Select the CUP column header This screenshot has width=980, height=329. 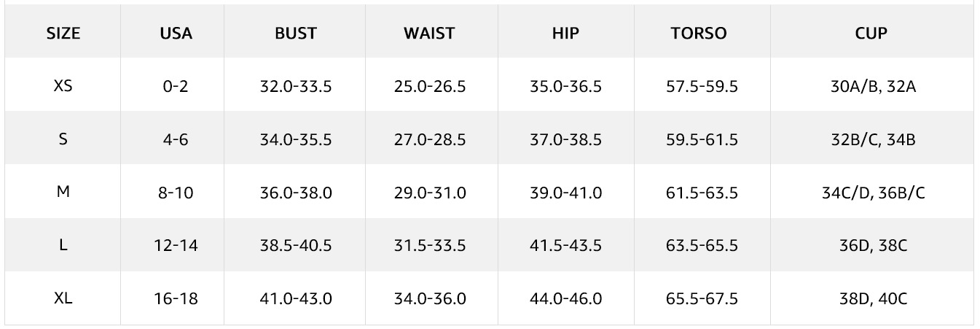[871, 34]
